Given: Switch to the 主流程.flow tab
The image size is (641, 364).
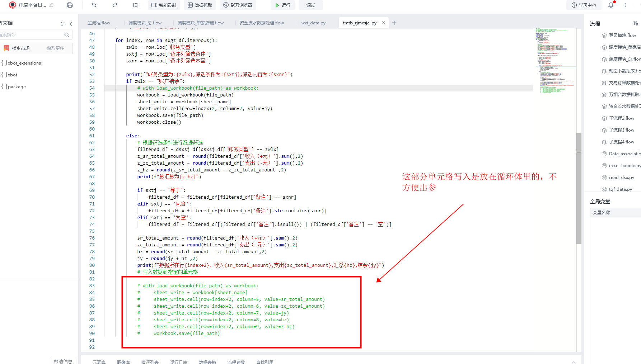Looking at the screenshot, I should pyautogui.click(x=99, y=23).
